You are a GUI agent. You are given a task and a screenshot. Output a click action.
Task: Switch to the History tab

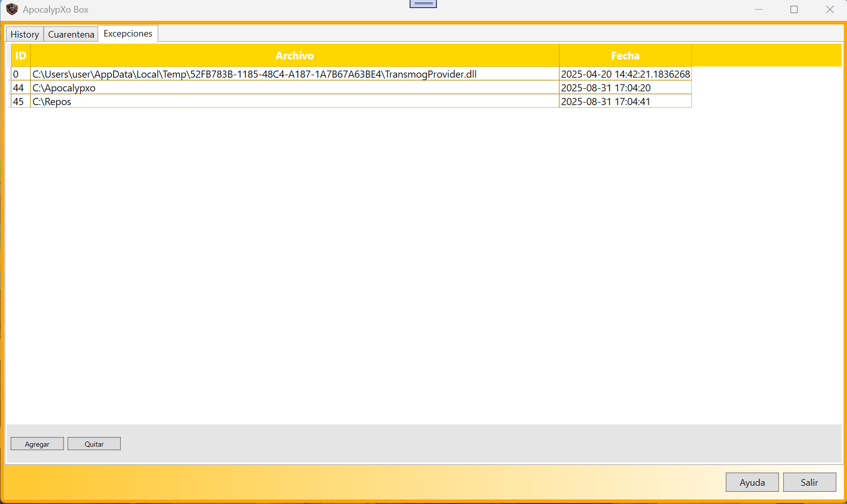pos(24,35)
